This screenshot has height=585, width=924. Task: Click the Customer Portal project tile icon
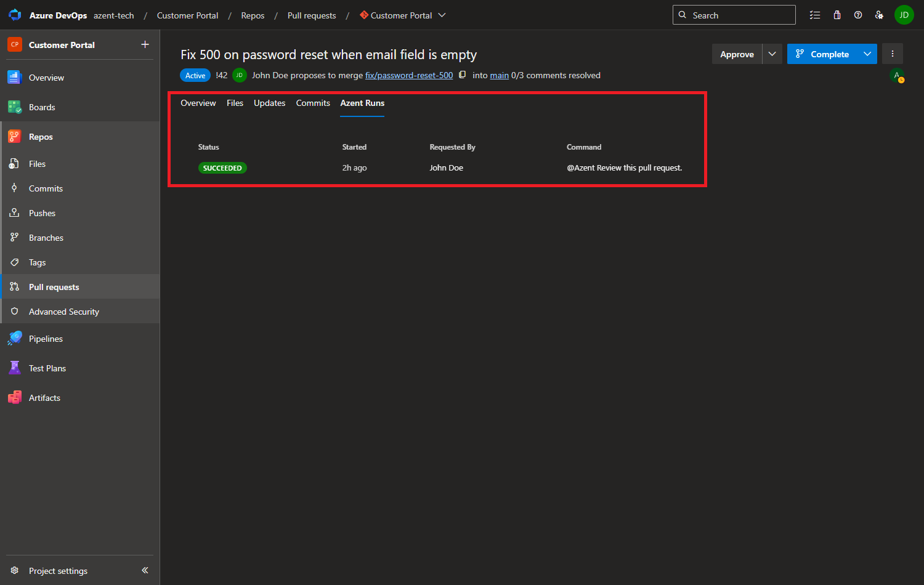(x=15, y=44)
